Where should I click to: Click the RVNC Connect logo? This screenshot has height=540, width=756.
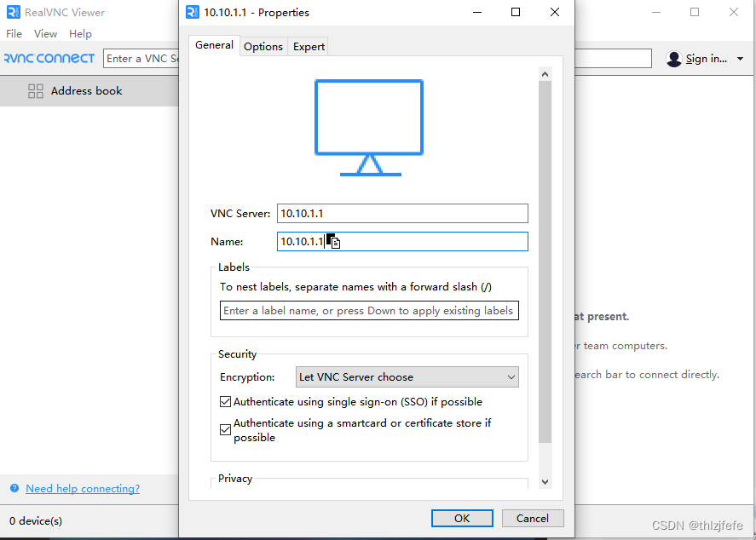click(x=49, y=58)
